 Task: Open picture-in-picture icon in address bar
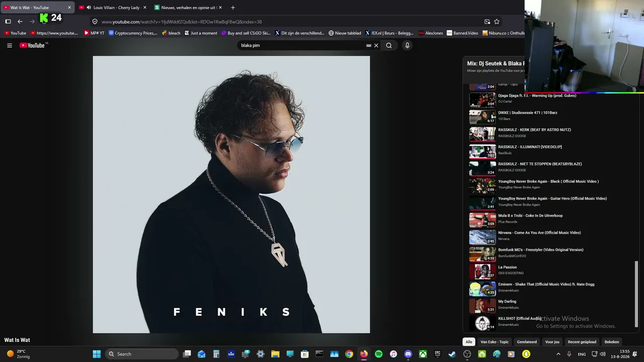click(487, 22)
